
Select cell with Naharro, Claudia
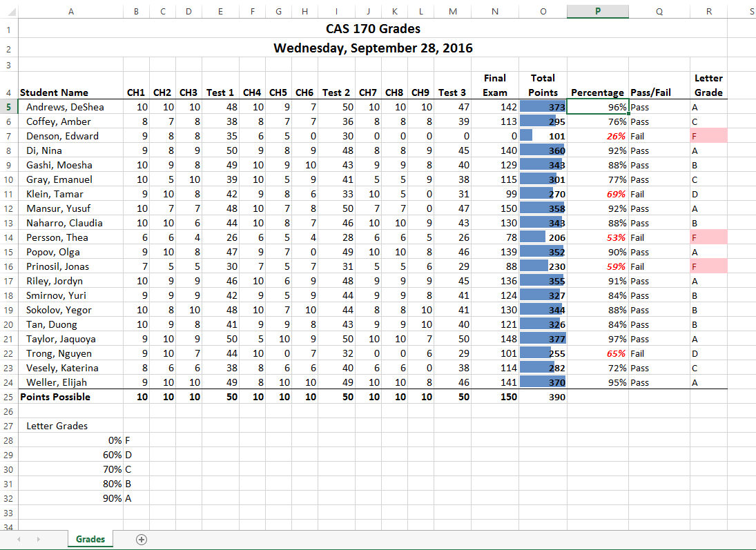70,223
